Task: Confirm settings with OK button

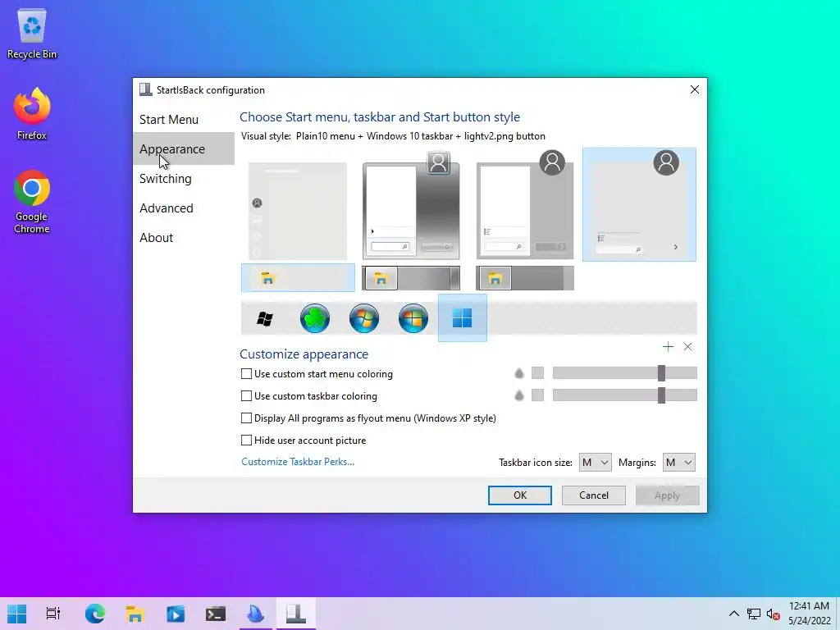Action: pyautogui.click(x=519, y=495)
